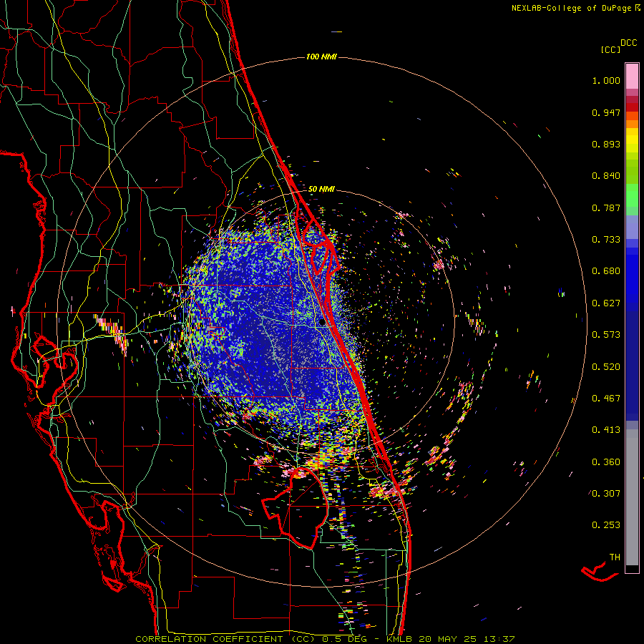644x644 pixels.
Task: Click the KMLB radar station identifier
Action: coord(399,639)
